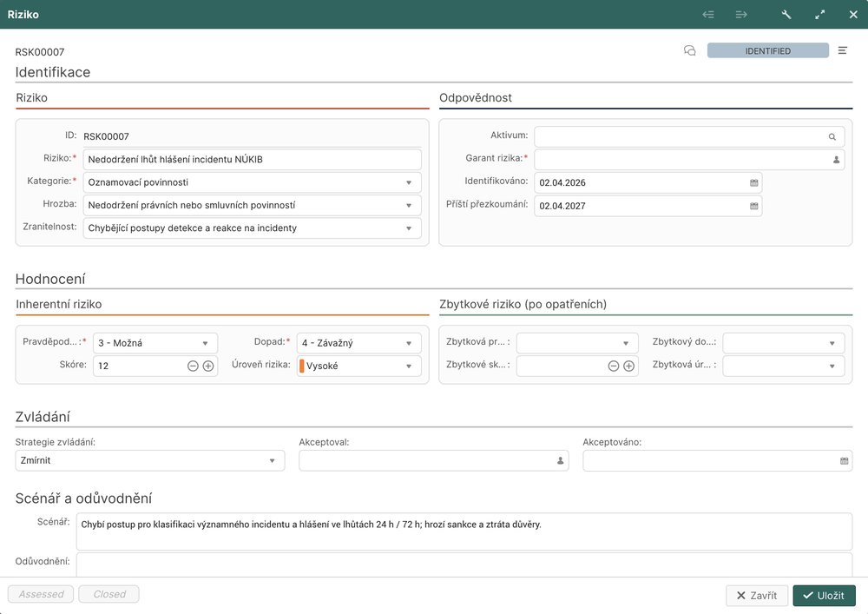Expand the Dopad dropdown
This screenshot has height=614, width=868.
[409, 343]
